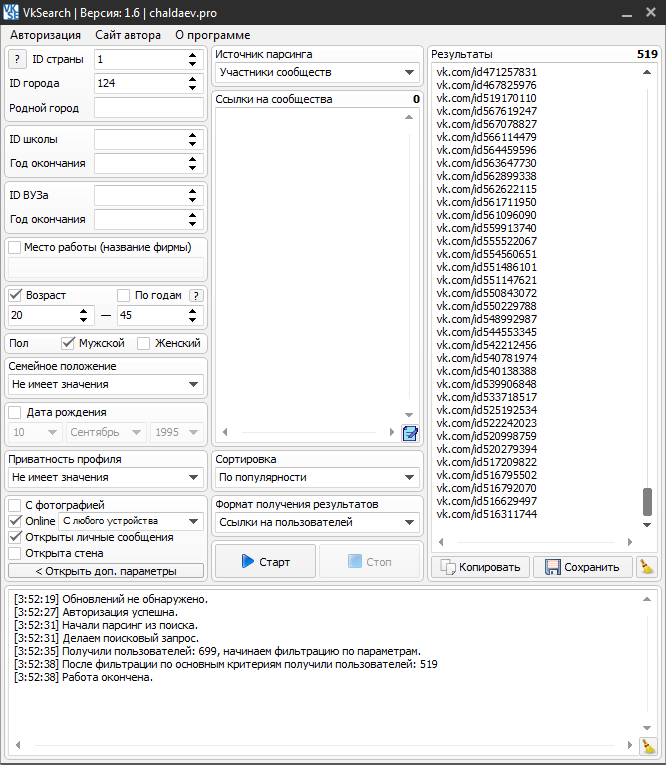The height and width of the screenshot is (765, 666).
Task: Click the VkSearch app logo icon
Action: 11,12
